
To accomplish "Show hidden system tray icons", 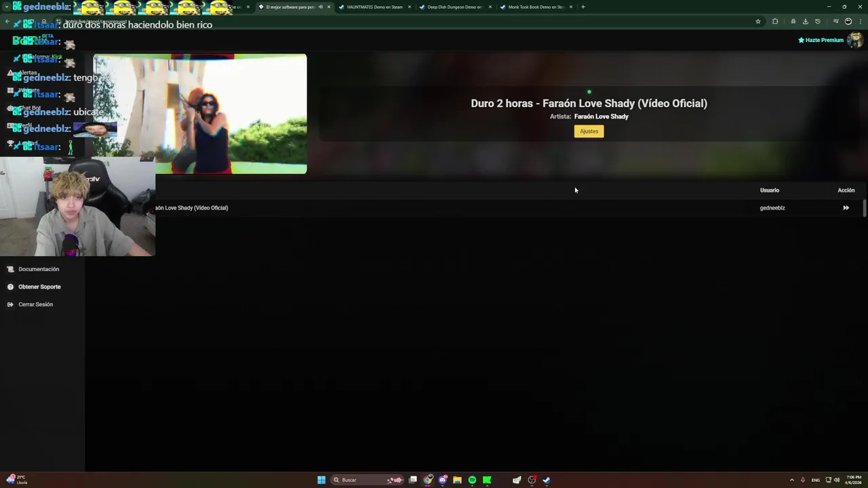I will click(x=791, y=480).
